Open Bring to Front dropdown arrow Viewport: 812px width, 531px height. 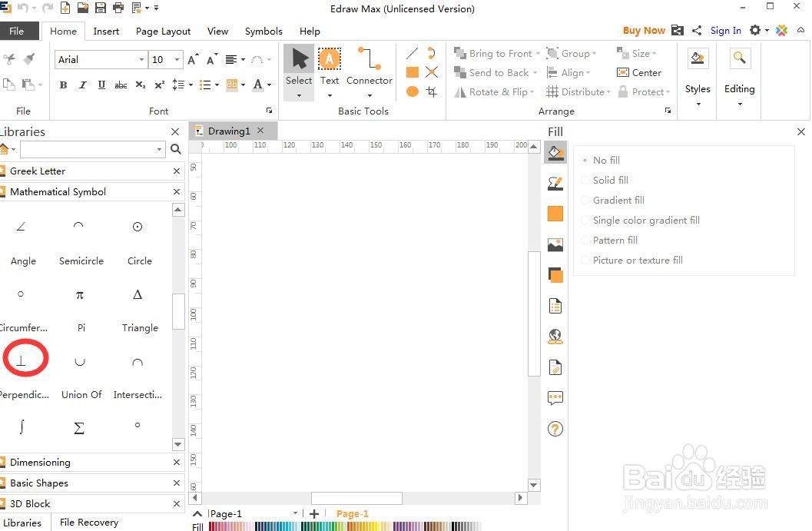[x=538, y=53]
